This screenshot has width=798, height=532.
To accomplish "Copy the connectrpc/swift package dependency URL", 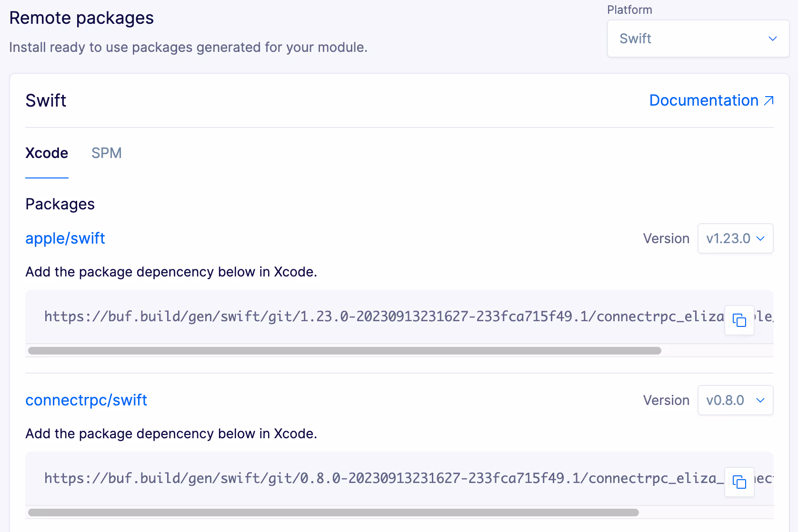I will (739, 482).
